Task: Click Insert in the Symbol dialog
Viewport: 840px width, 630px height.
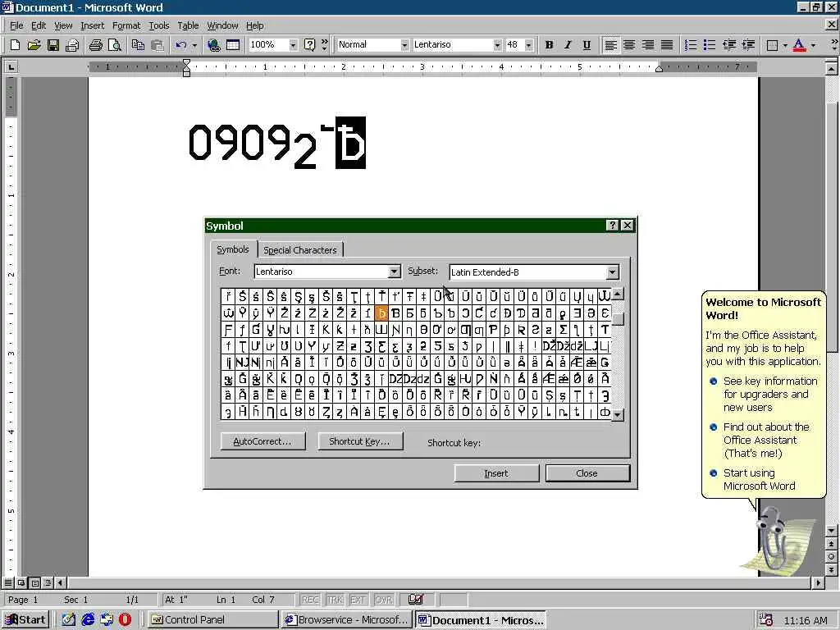Action: pyautogui.click(x=496, y=473)
